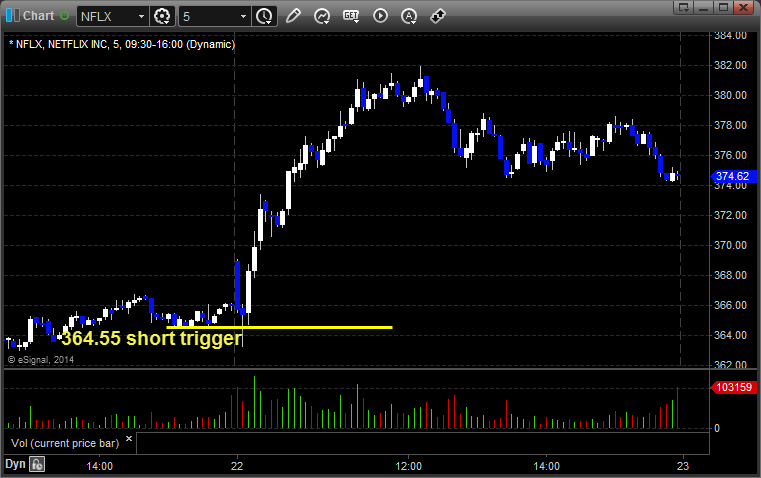Click the 368.00 price axis label

pos(730,275)
